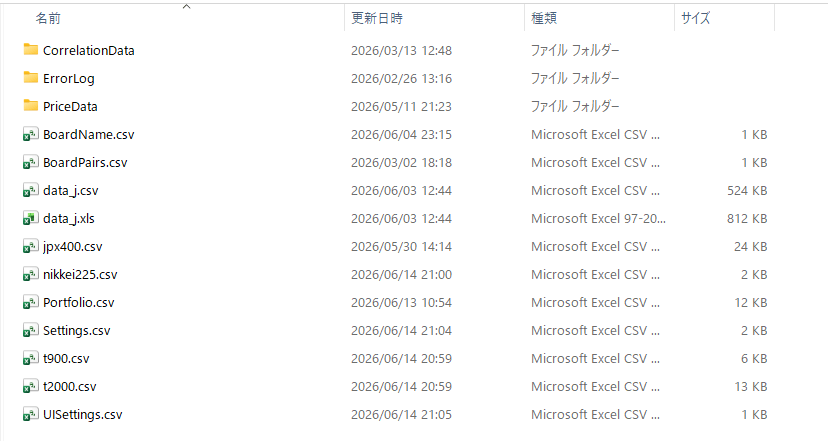Select the Portfolio.csv file name
This screenshot has width=828, height=441.
point(79,303)
